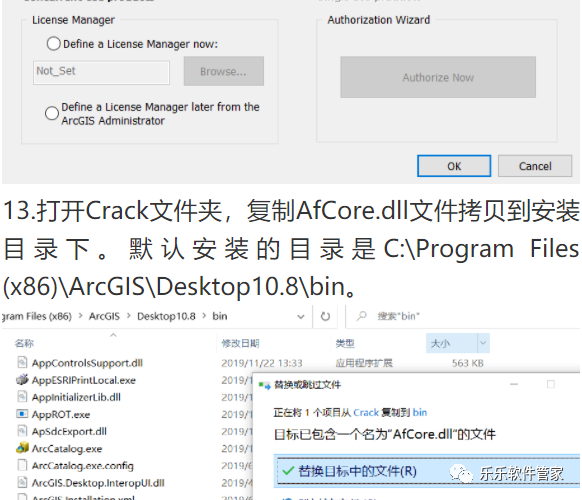Select ArcCatalog.exe file name
Viewport: 582px width, 500px height.
(x=67, y=449)
